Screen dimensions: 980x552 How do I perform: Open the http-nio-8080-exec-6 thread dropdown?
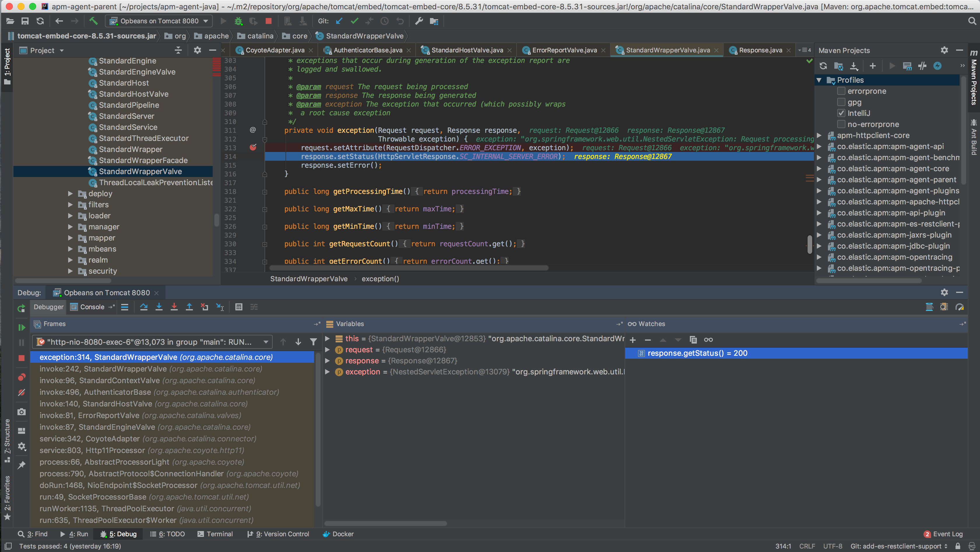point(152,342)
